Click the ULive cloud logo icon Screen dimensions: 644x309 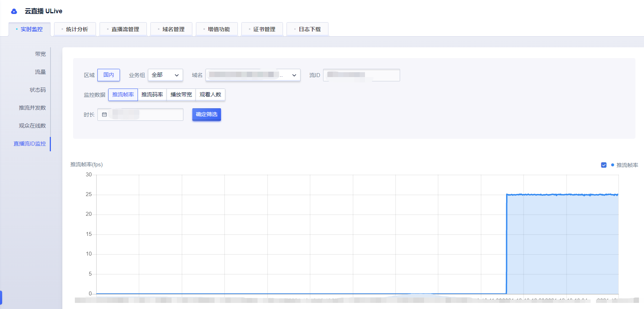(14, 11)
